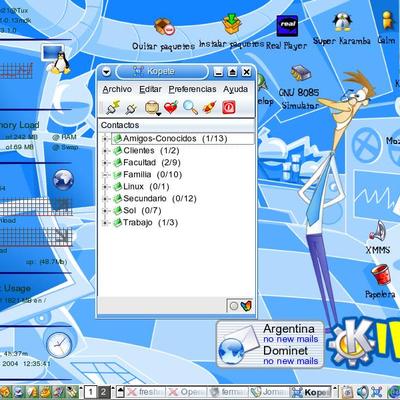400x400 pixels.
Task: Click the taskbar up-arrow list button
Action: click(x=120, y=392)
